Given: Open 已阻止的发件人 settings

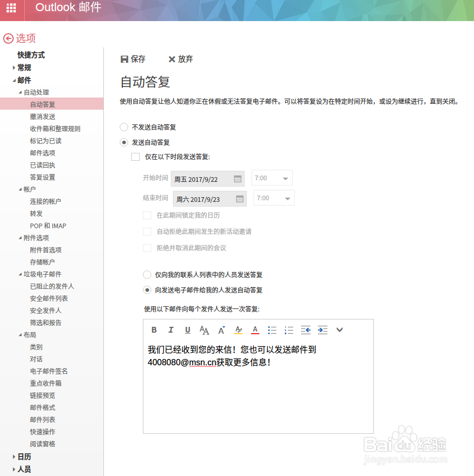Looking at the screenshot, I should pos(52,287).
